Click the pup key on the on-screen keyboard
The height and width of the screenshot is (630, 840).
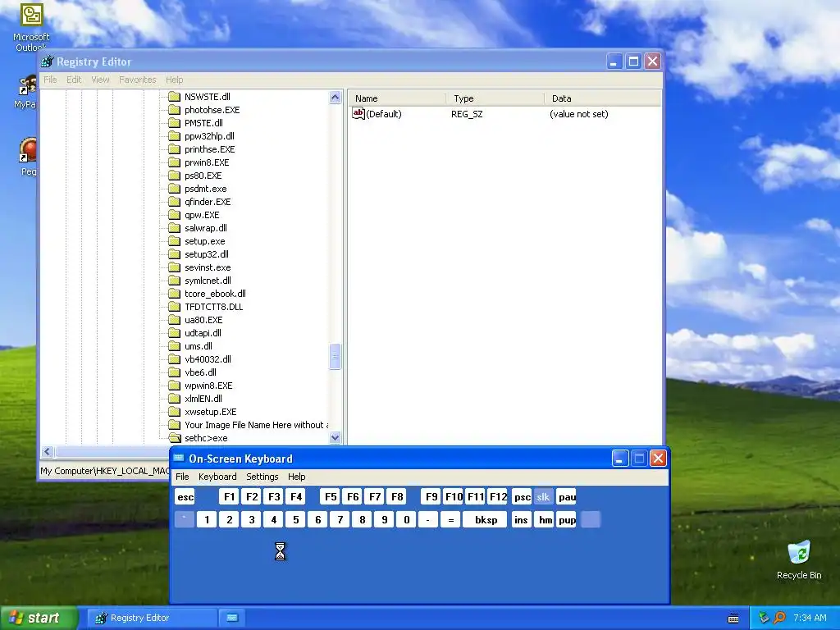pyautogui.click(x=566, y=519)
